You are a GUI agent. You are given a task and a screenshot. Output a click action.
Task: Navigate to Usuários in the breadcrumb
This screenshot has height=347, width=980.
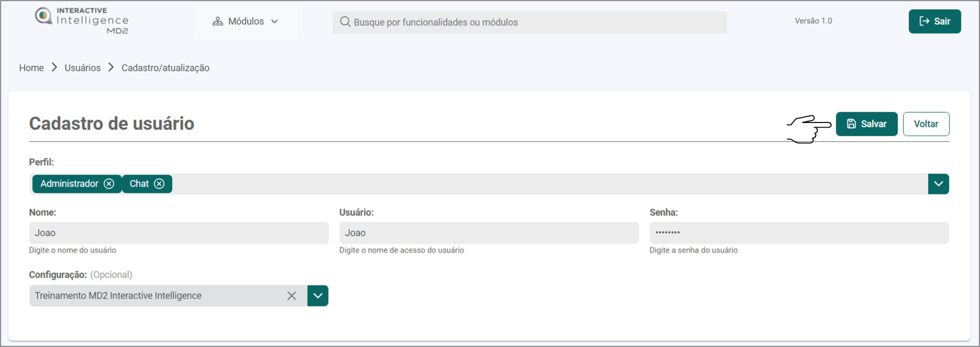tap(82, 68)
